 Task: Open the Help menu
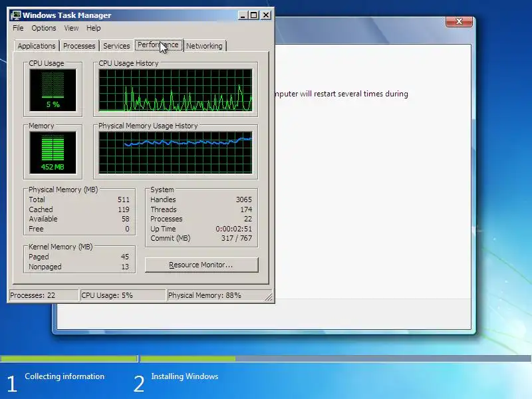(93, 28)
